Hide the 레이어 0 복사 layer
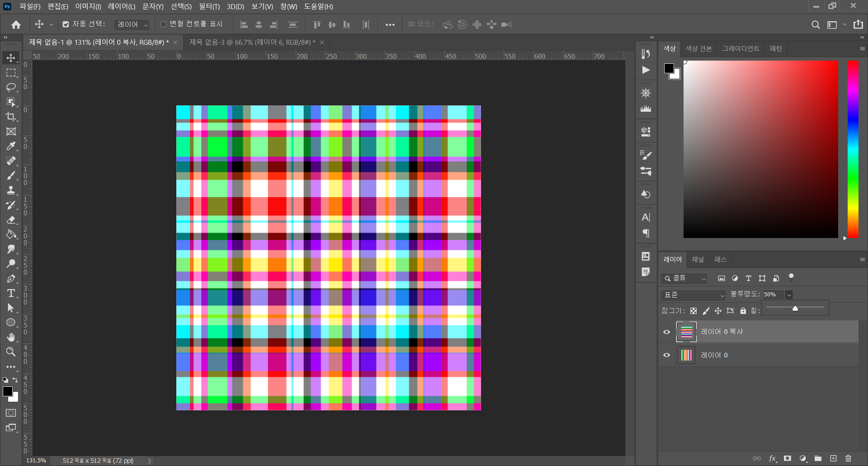 666,332
